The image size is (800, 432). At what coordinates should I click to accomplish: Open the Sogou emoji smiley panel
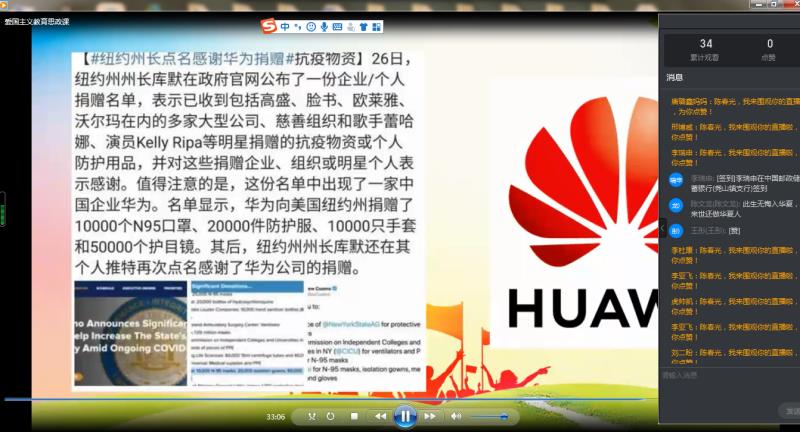click(311, 26)
